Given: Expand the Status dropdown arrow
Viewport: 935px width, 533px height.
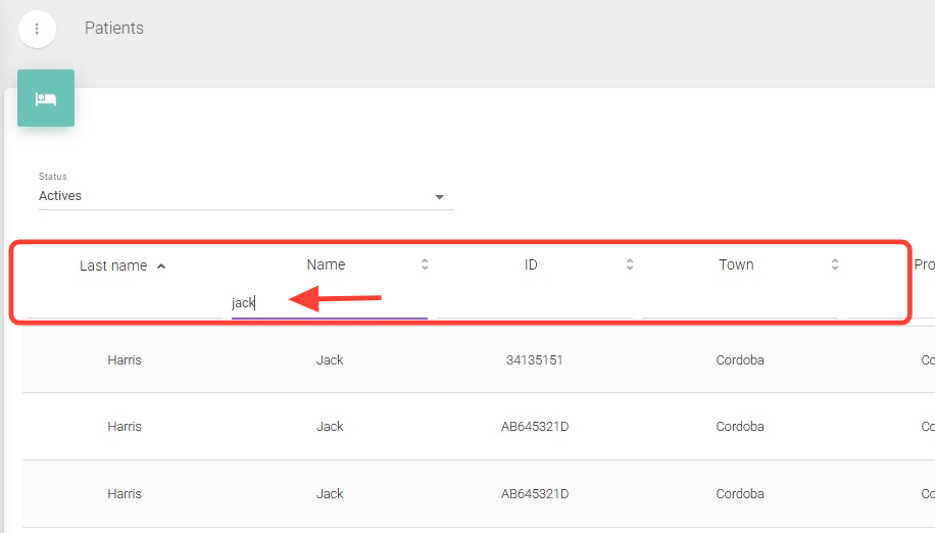Looking at the screenshot, I should pyautogui.click(x=439, y=197).
